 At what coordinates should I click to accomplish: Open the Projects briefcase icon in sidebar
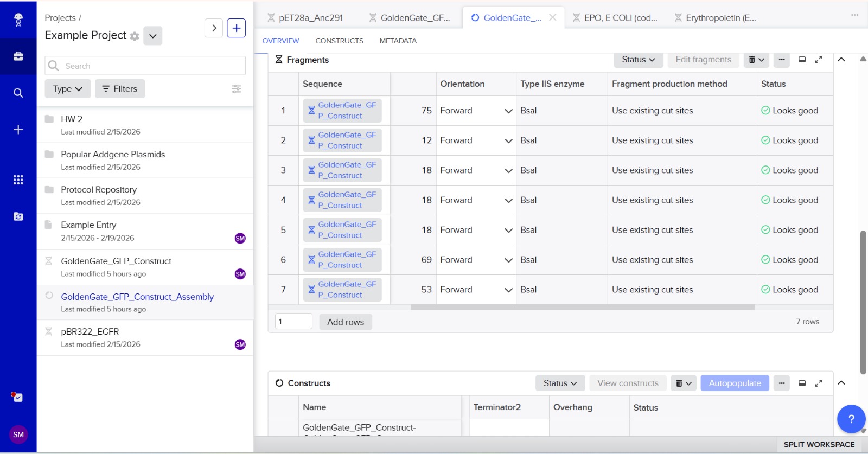click(x=18, y=56)
